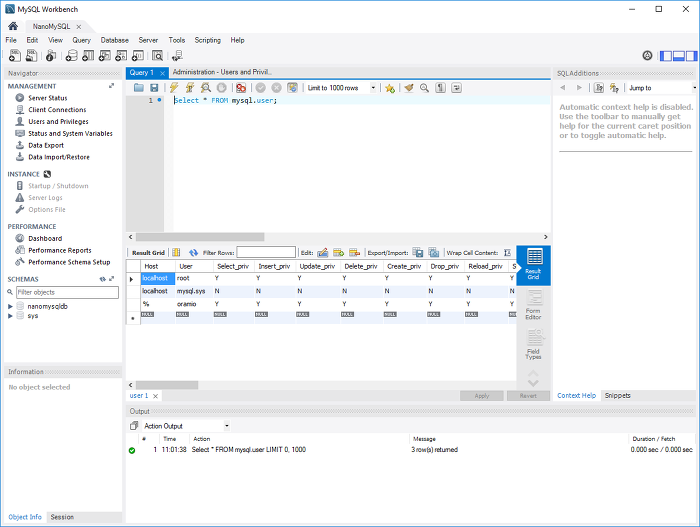Expand the sys schema
Image resolution: width=700 pixels, height=527 pixels.
[10, 316]
